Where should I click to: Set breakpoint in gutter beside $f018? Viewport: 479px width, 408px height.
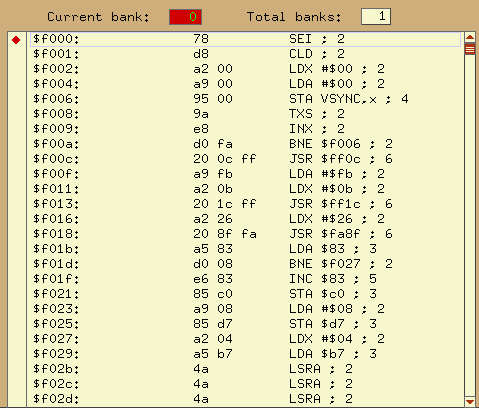click(x=16, y=234)
